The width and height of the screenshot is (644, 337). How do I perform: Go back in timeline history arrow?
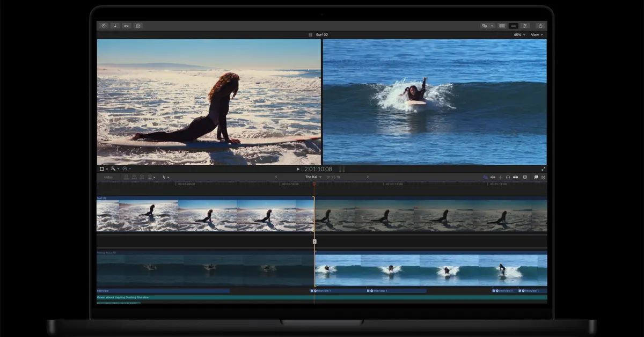tap(276, 177)
